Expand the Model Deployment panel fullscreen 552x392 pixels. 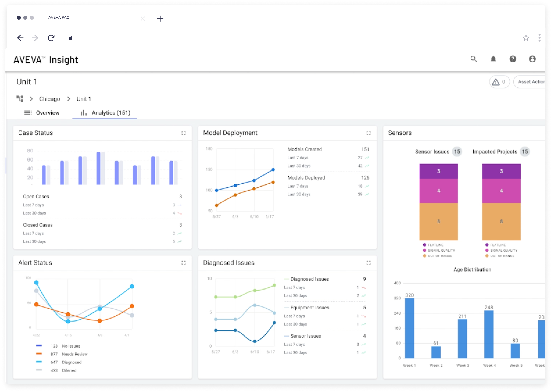coord(368,133)
